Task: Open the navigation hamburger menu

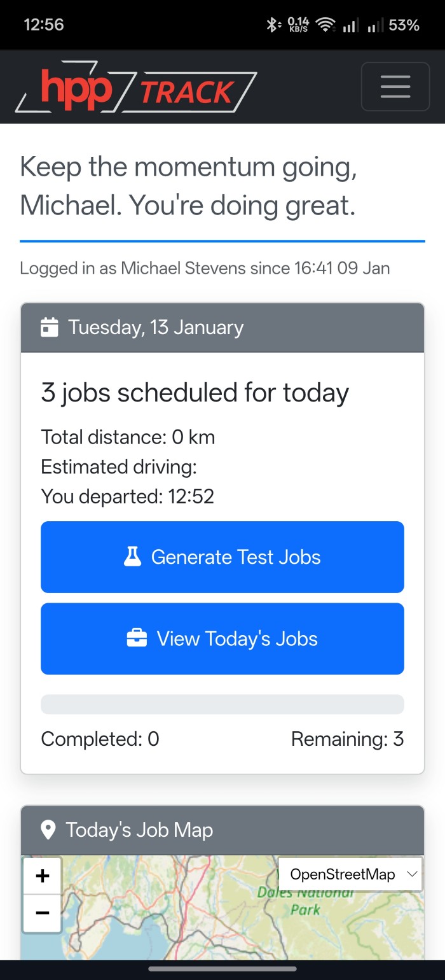Action: [x=395, y=87]
